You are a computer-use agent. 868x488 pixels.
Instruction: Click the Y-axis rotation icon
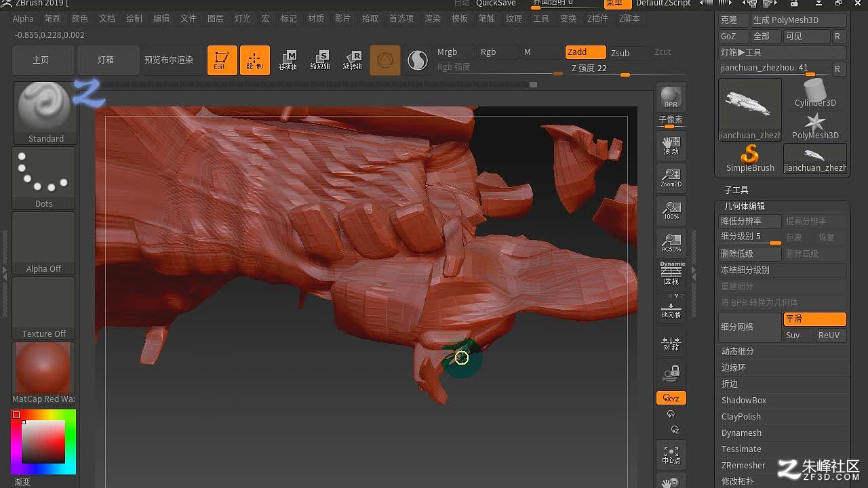point(671,414)
